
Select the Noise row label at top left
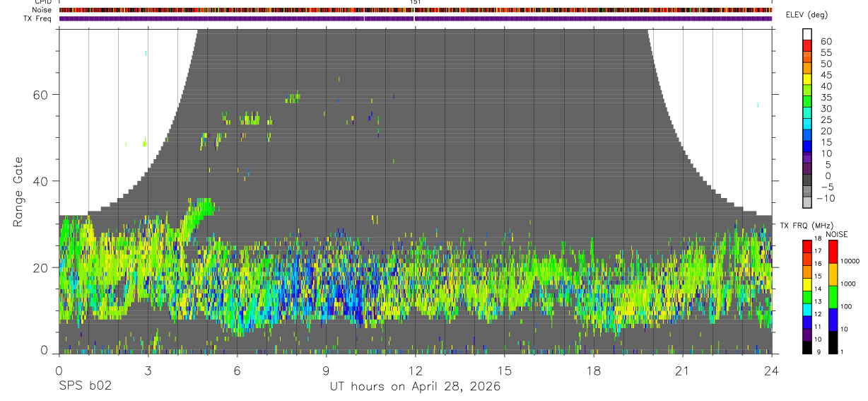[x=42, y=10]
